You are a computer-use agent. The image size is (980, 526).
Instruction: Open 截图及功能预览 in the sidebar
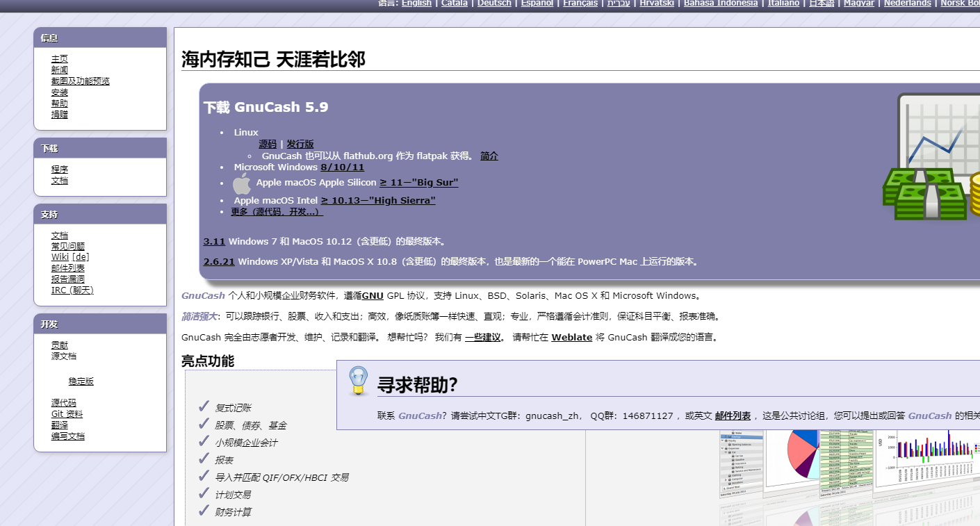point(81,81)
